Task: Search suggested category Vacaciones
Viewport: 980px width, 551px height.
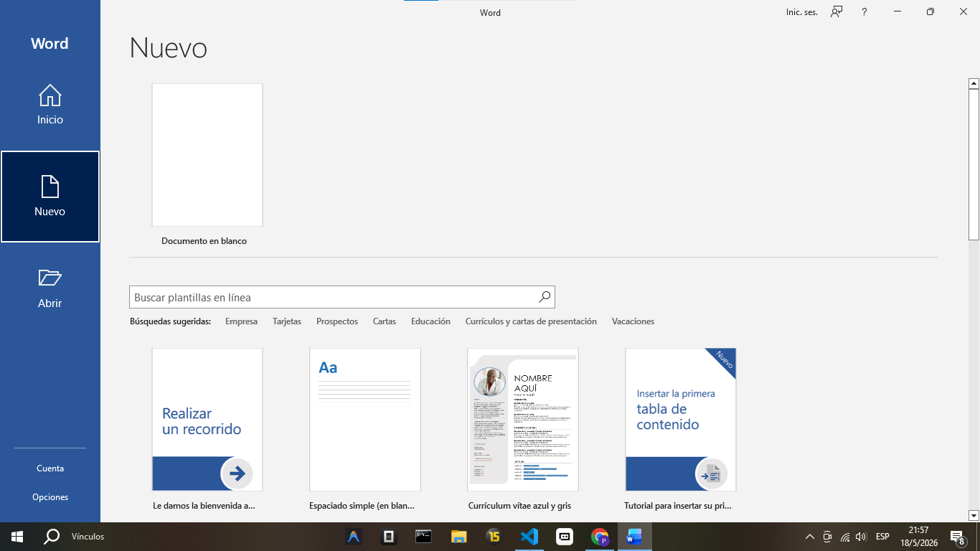Action: tap(633, 321)
